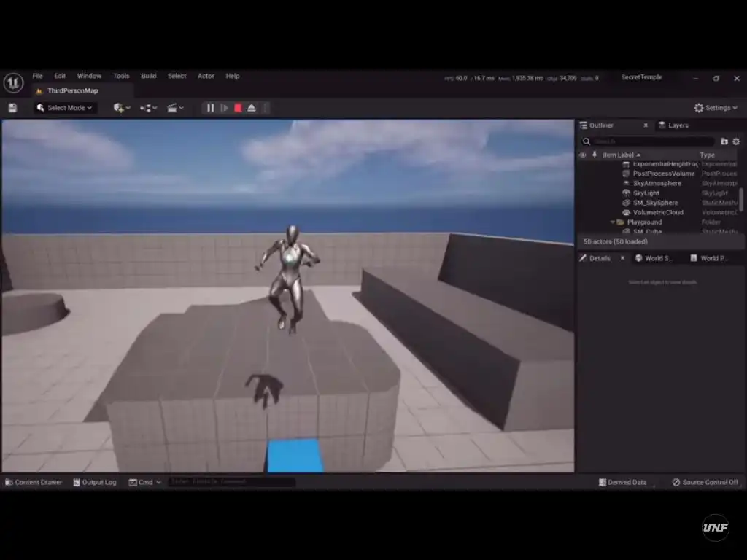Image resolution: width=747 pixels, height=560 pixels.
Task: Open the Build menu
Action: click(x=149, y=76)
